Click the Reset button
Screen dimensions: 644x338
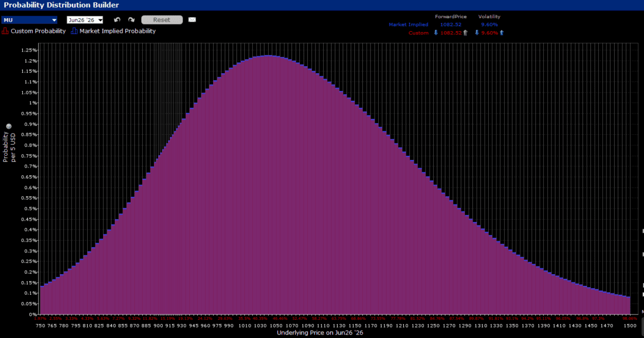point(162,20)
